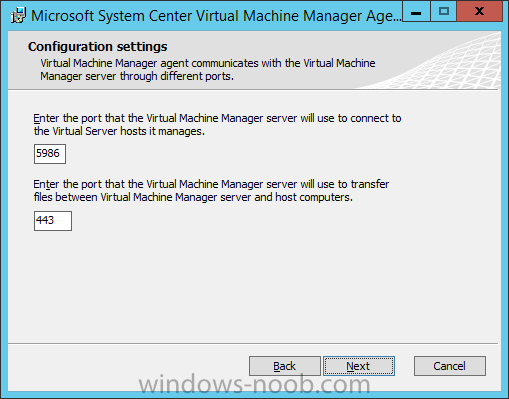The image size is (509, 399).
Task: Select the Configuration settings heading
Action: click(x=98, y=47)
